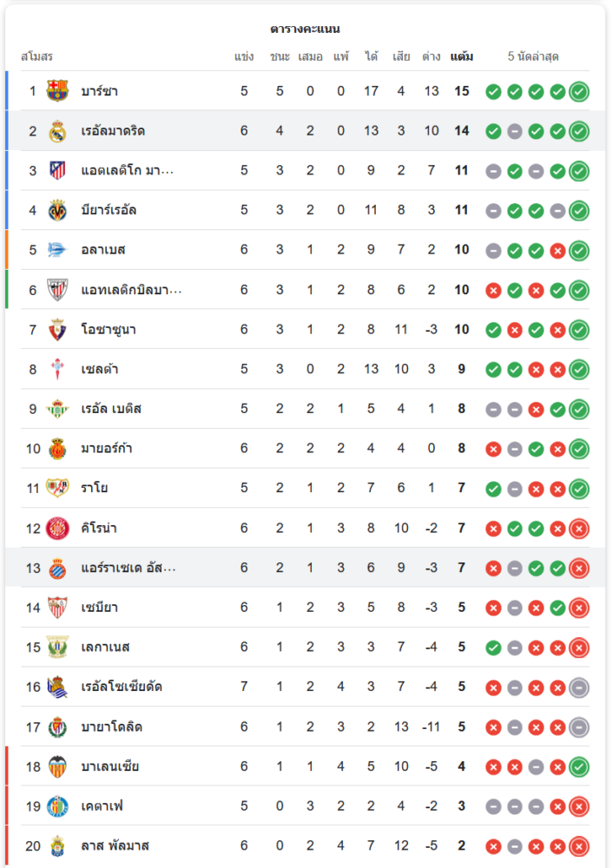Click the Las Palmas crest icon

point(57,845)
